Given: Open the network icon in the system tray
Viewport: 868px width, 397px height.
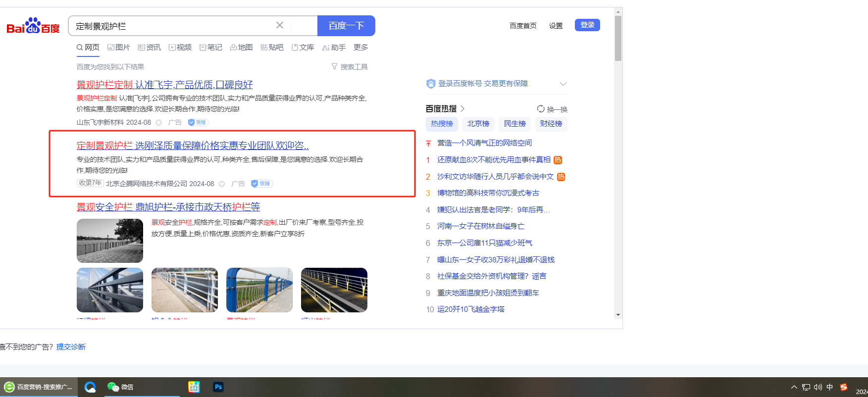Looking at the screenshot, I should click(x=806, y=387).
